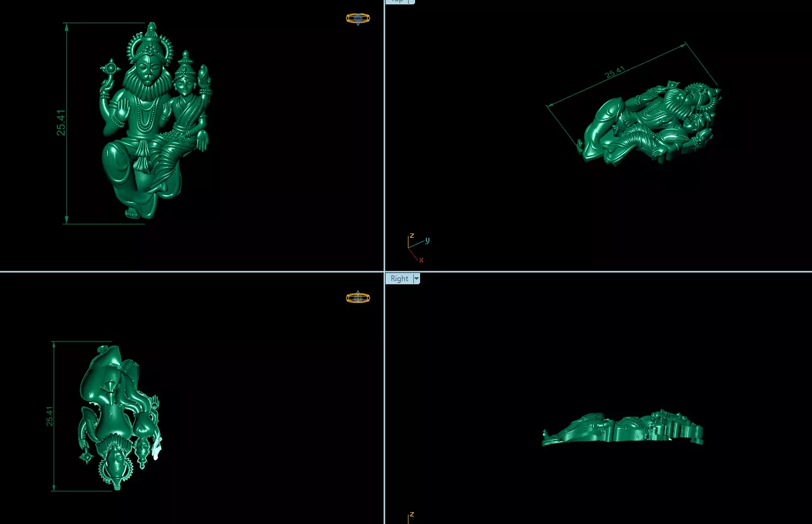Select the upside-down back-view relief model

(x=119, y=417)
